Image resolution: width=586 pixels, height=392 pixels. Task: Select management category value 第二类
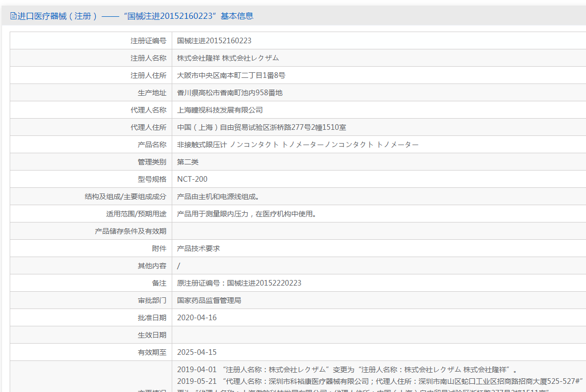click(188, 162)
